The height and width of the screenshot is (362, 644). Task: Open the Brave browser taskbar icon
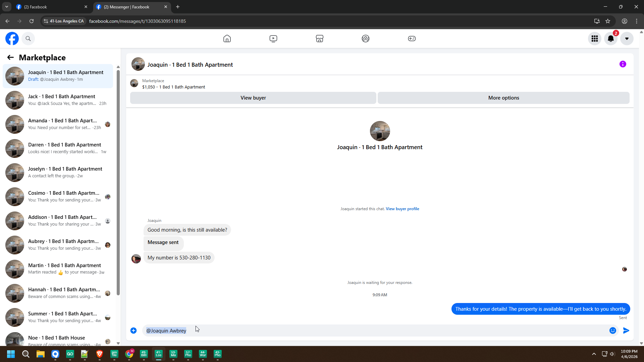[100, 354]
